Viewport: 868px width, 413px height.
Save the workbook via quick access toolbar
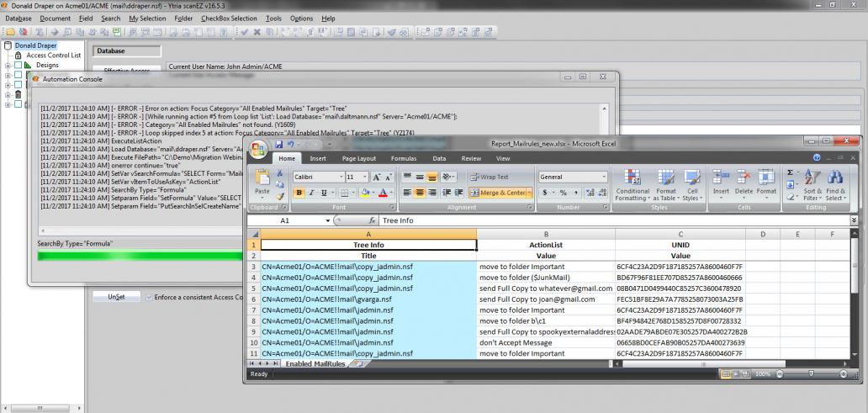pyautogui.click(x=279, y=144)
